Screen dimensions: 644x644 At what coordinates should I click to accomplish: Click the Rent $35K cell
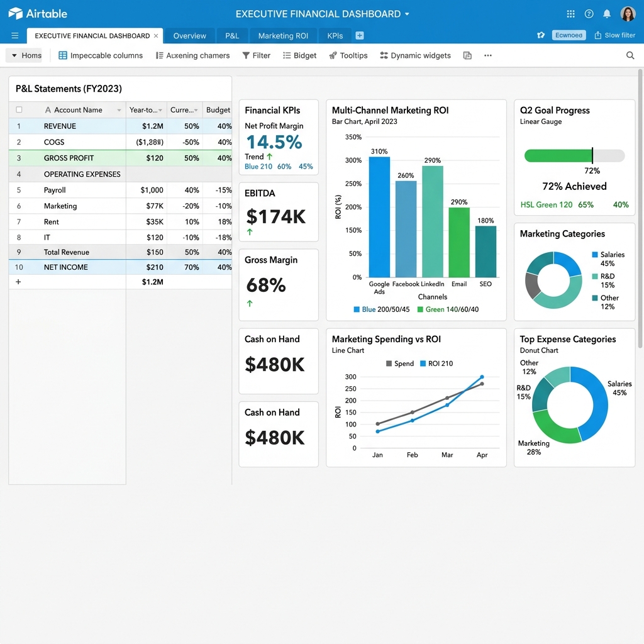(147, 222)
